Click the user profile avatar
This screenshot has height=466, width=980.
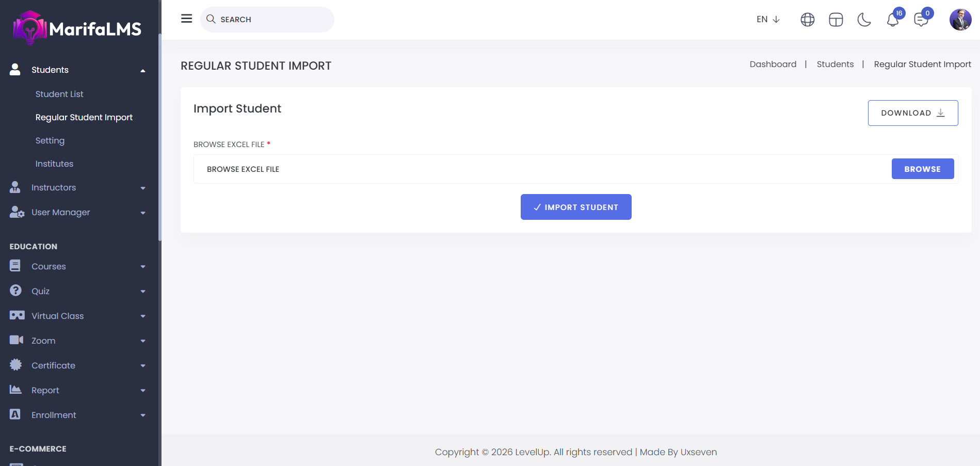click(960, 20)
